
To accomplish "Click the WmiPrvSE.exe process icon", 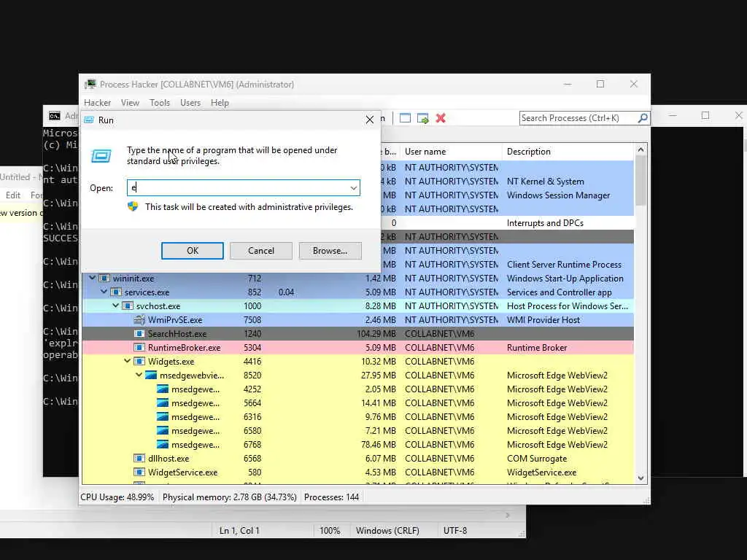I will pos(139,319).
